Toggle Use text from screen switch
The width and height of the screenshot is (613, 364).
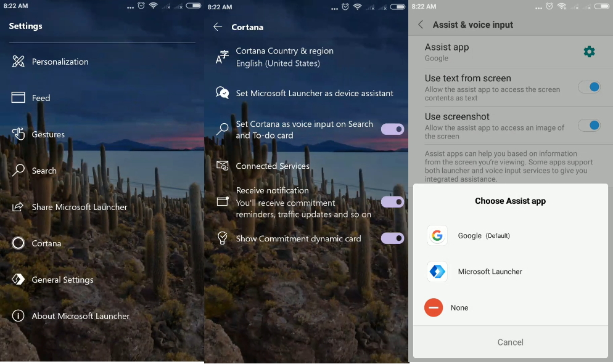pyautogui.click(x=589, y=87)
